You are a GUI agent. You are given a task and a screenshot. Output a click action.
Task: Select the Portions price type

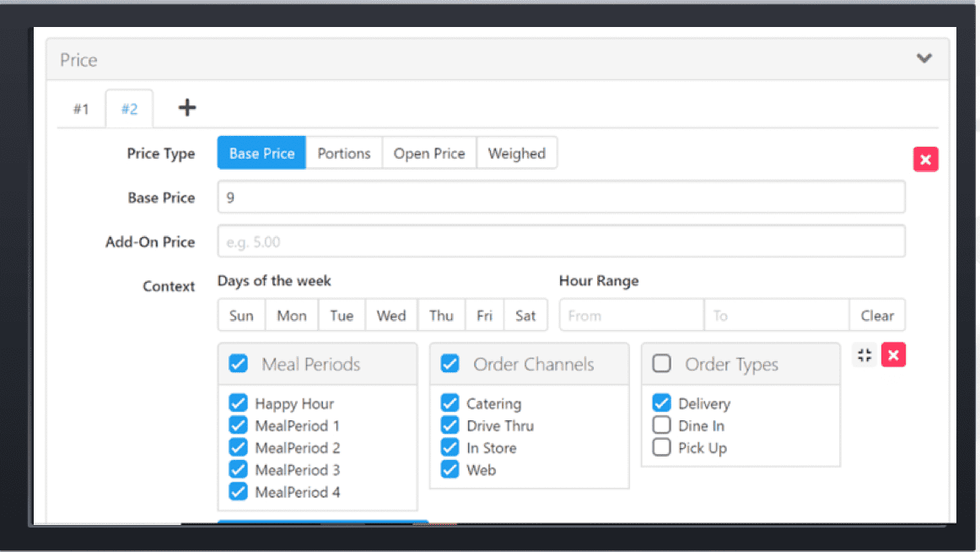[x=344, y=153]
